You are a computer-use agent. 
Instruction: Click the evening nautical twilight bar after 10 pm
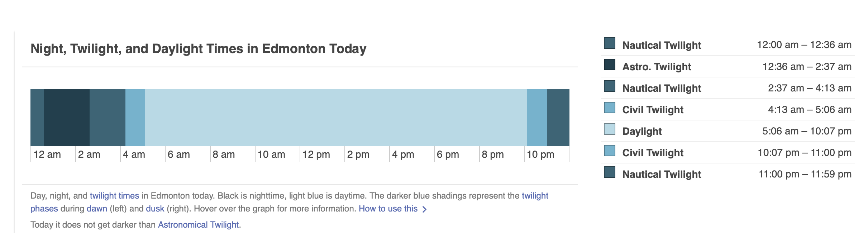point(558,117)
